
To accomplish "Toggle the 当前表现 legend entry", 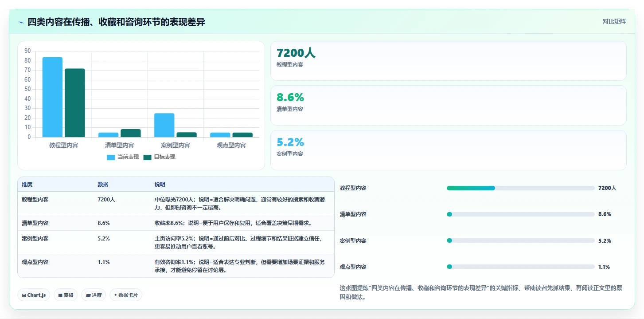I will coord(123,157).
